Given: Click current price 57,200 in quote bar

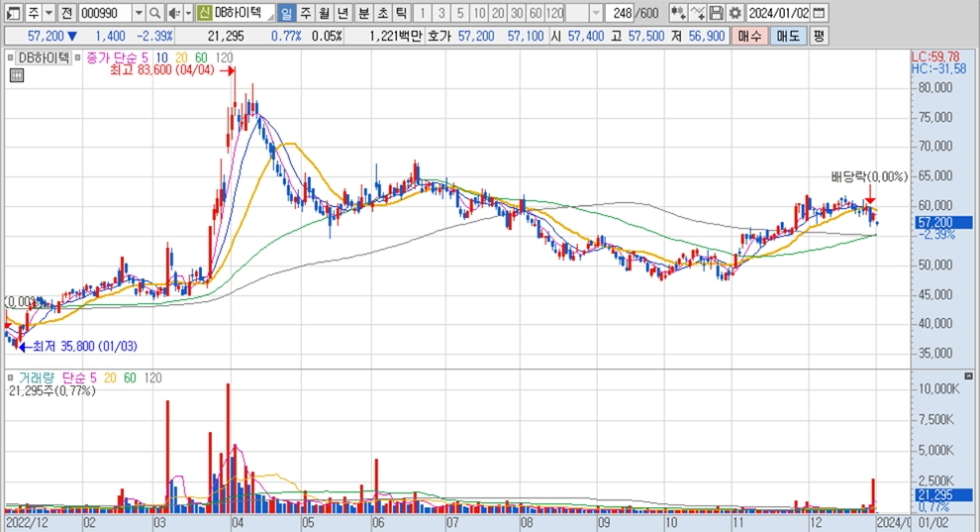Looking at the screenshot, I should pyautogui.click(x=45, y=37).
